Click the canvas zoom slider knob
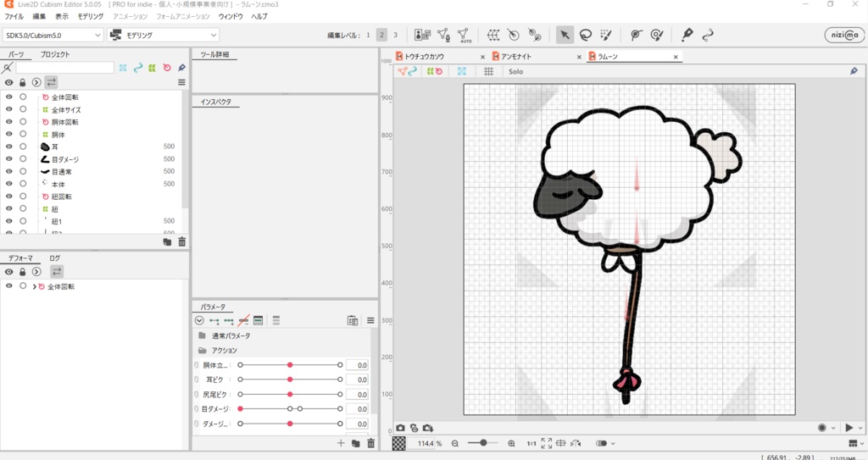The image size is (868, 460). [483, 443]
